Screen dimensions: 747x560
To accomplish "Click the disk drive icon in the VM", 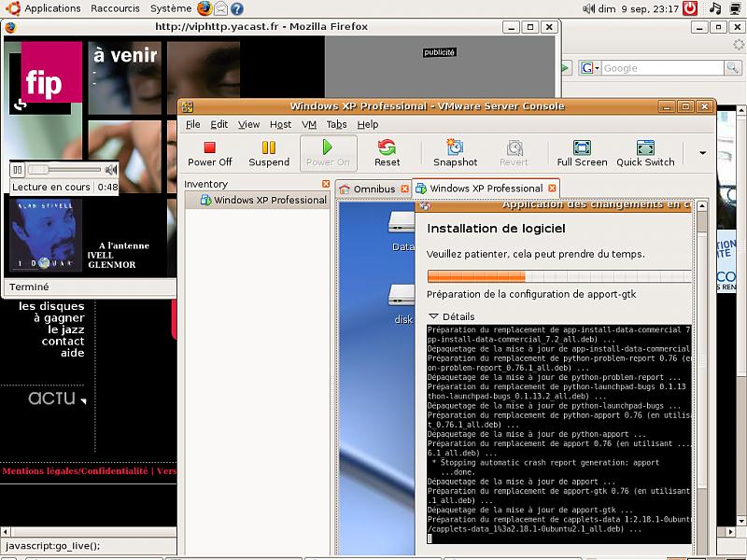I will pyautogui.click(x=402, y=295).
